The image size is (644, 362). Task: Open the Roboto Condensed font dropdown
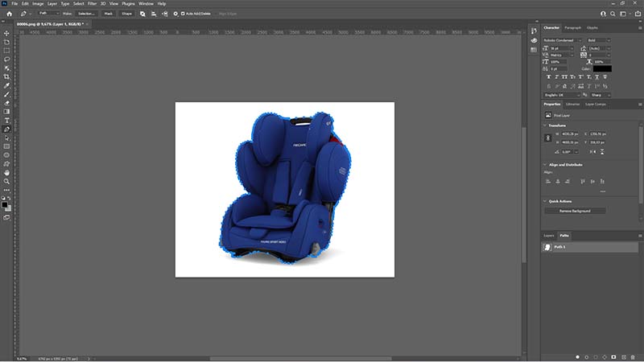click(562, 40)
